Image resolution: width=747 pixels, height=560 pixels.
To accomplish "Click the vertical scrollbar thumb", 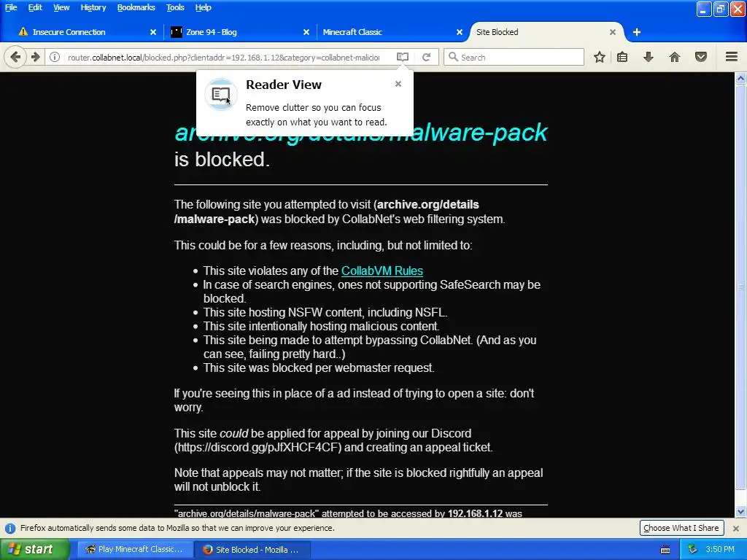I will pyautogui.click(x=740, y=287).
